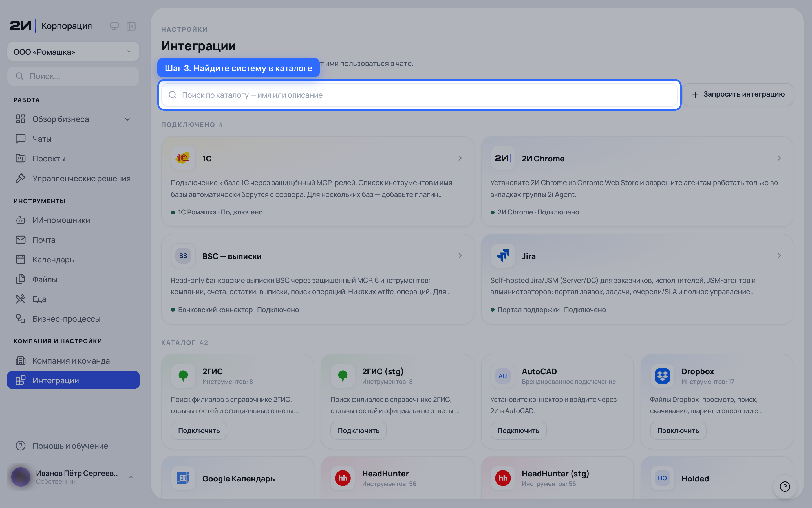Click Портал поддержки · Подключено status text

coord(551,309)
